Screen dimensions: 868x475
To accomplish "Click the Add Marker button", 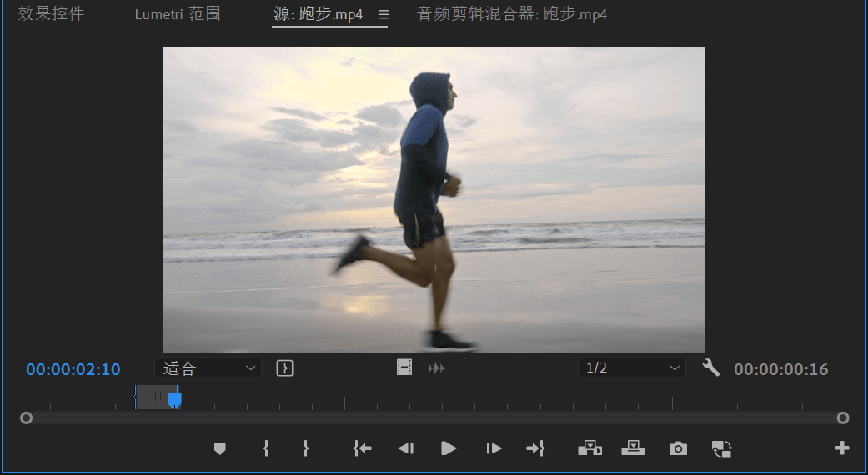I will pyautogui.click(x=220, y=448).
